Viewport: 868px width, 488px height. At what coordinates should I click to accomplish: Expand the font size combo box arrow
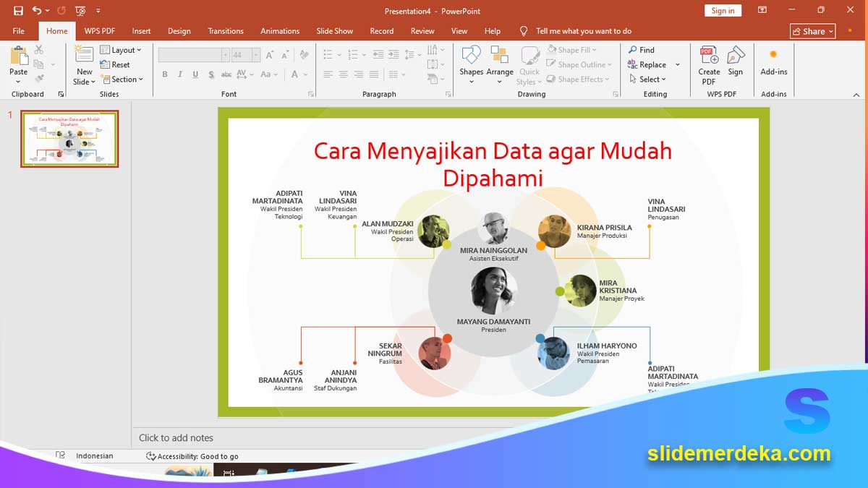click(256, 55)
